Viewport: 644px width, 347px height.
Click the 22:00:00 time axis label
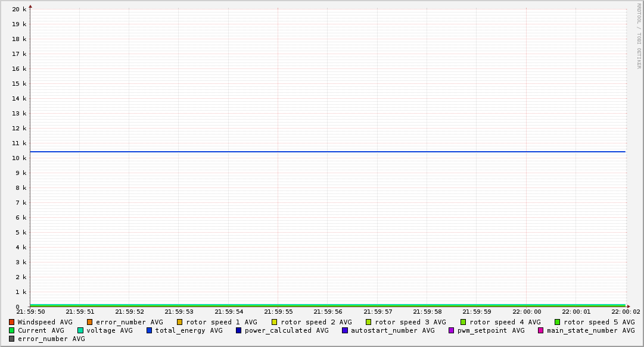[x=527, y=311]
